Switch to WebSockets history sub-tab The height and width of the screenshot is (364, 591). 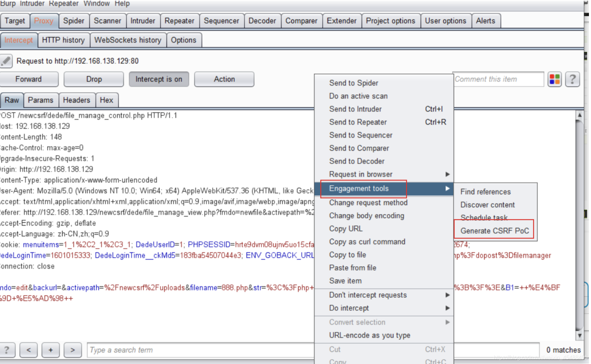(128, 40)
